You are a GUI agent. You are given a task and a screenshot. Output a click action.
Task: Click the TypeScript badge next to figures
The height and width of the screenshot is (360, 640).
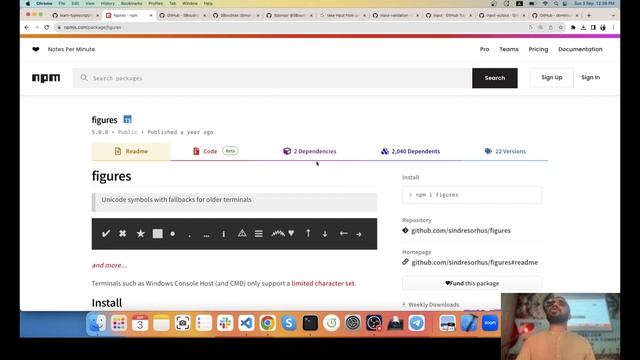[x=127, y=119]
